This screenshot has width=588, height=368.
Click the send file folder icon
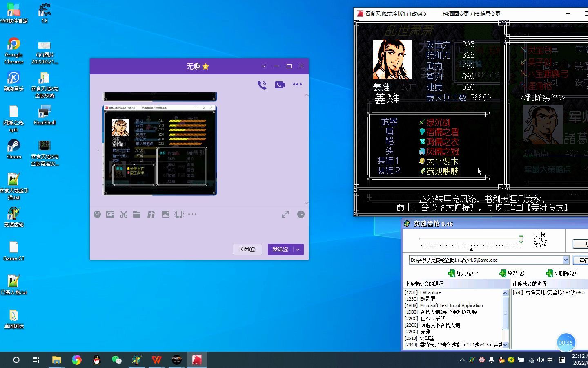coord(137,214)
